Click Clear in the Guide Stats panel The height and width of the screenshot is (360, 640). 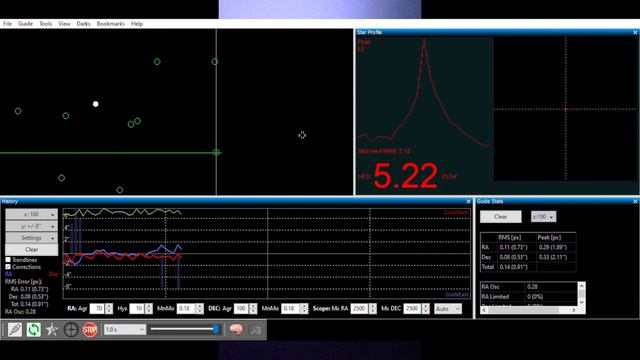(500, 217)
